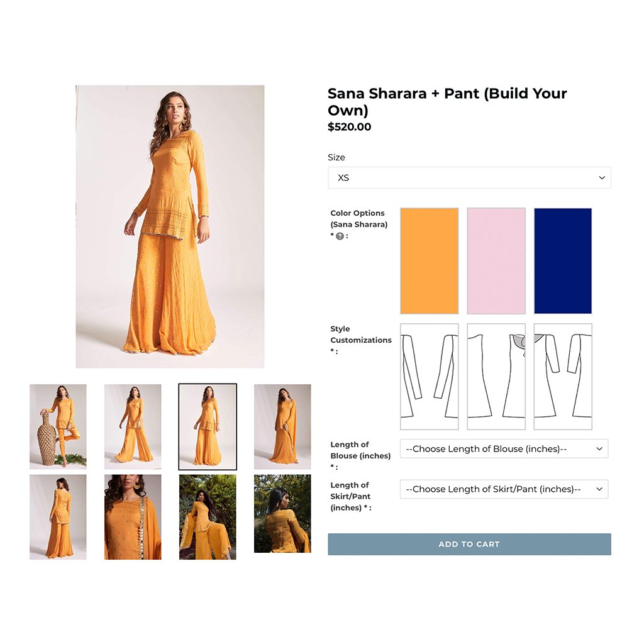Pick the short sleeve style sketch

coord(563,377)
